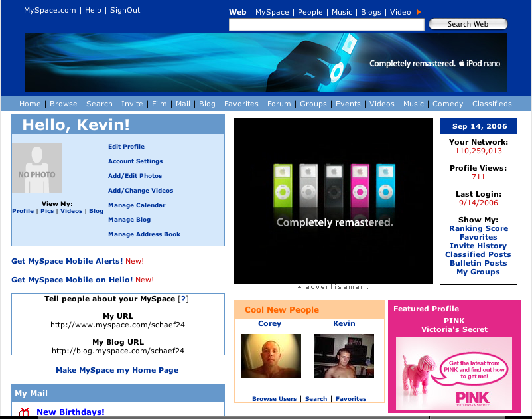Select the Blogs search tab

(371, 12)
